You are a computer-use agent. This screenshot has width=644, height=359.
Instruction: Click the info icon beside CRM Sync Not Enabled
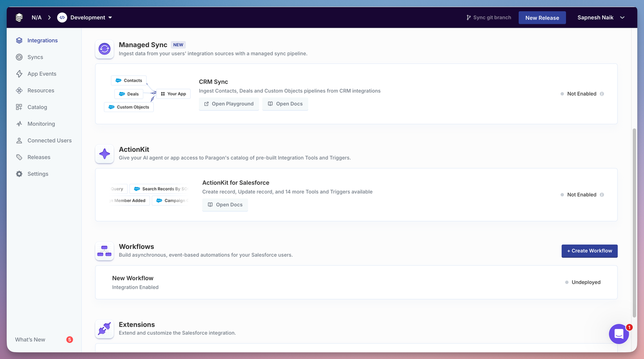coord(602,94)
